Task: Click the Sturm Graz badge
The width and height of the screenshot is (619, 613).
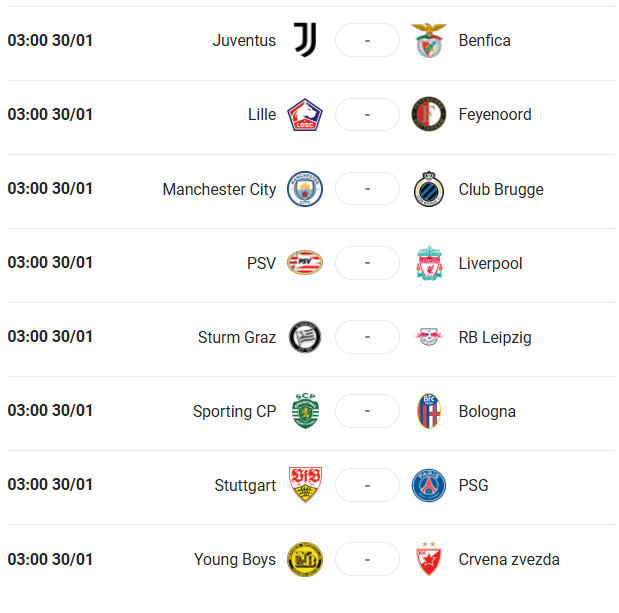Action: (x=305, y=337)
